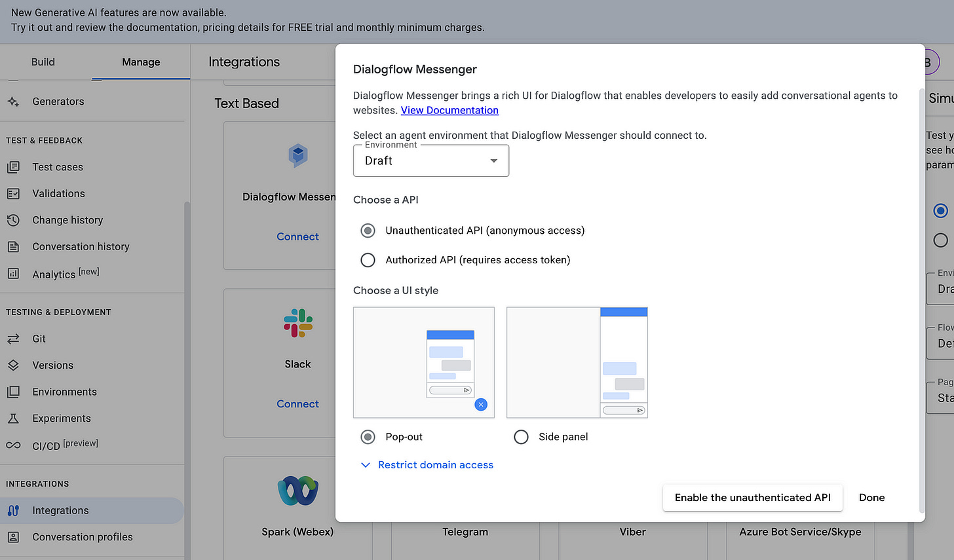The height and width of the screenshot is (560, 954).
Task: Click the Versions layers icon
Action: point(13,365)
